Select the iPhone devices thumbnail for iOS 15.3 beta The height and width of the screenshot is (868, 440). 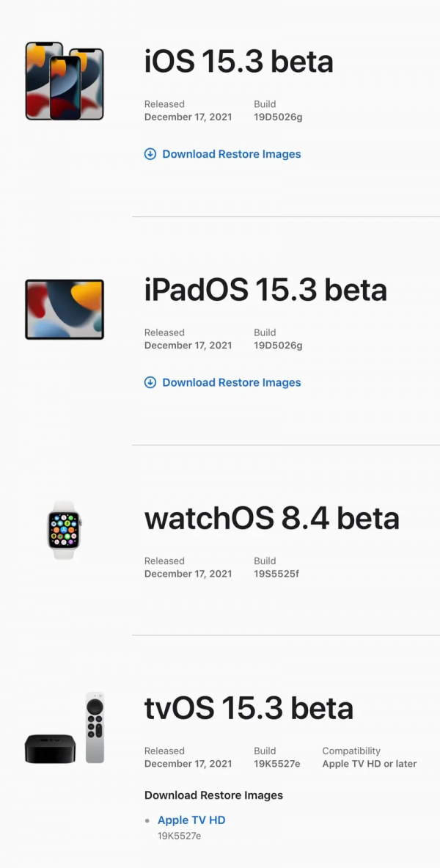pos(65,81)
